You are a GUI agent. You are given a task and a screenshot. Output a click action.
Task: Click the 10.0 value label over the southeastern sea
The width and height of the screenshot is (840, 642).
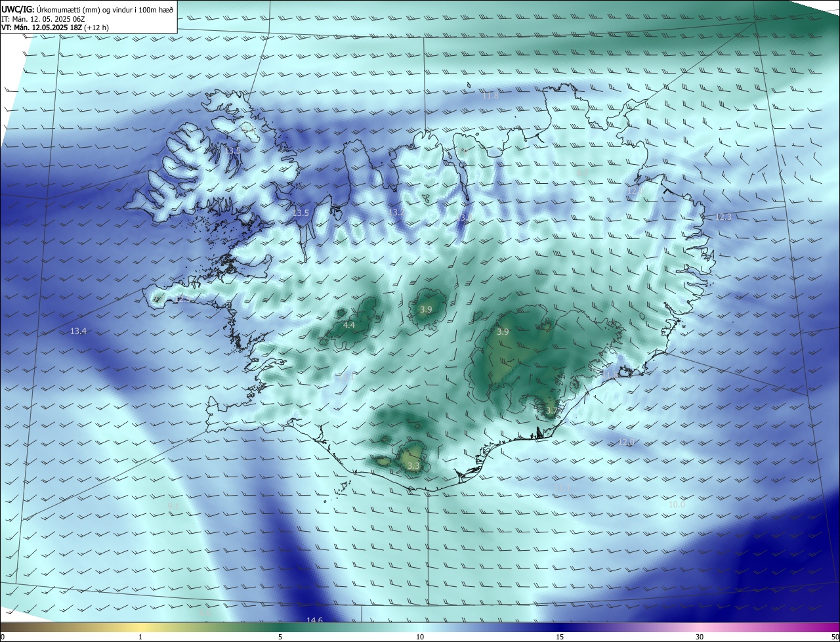pyautogui.click(x=677, y=505)
